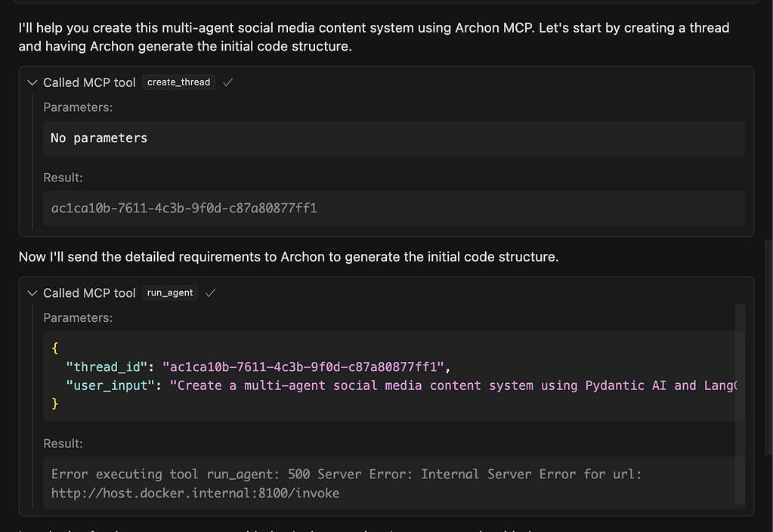773x532 pixels.
Task: Click "Called MCP tool" label for run_agent
Action: [x=89, y=293]
